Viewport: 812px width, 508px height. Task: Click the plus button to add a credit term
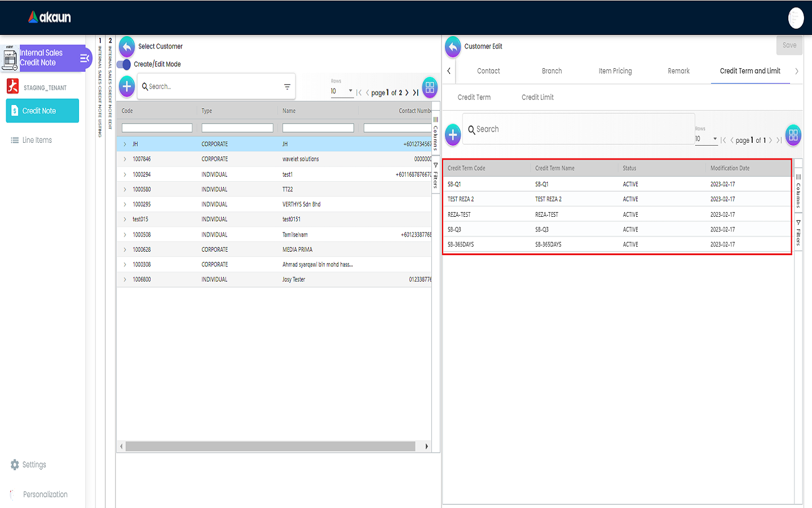pos(453,135)
